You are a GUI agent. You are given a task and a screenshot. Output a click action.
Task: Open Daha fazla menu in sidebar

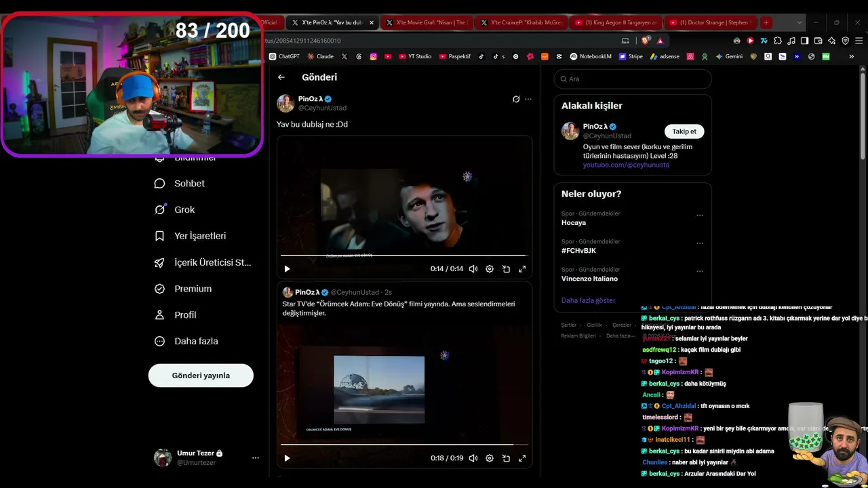point(186,342)
